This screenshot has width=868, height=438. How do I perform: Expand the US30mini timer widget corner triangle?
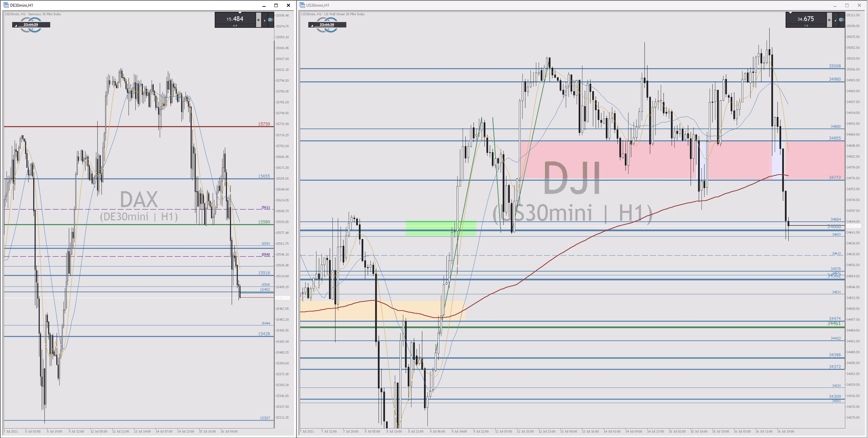312,26
